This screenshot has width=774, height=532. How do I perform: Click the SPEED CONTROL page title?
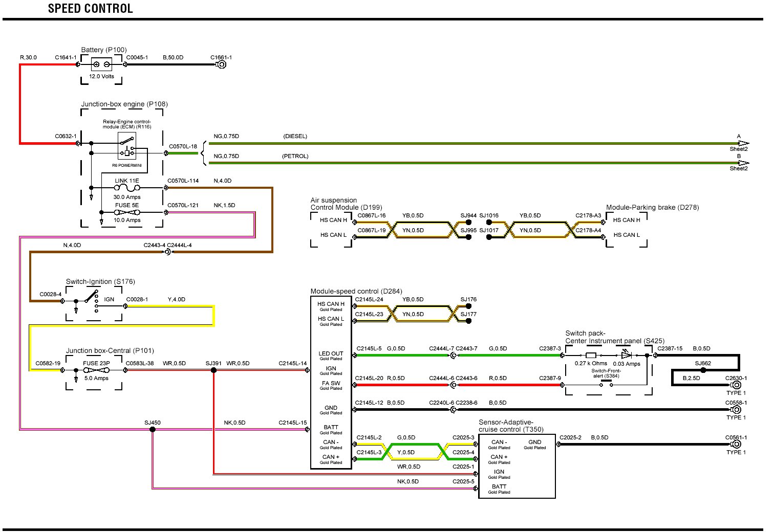click(x=91, y=9)
